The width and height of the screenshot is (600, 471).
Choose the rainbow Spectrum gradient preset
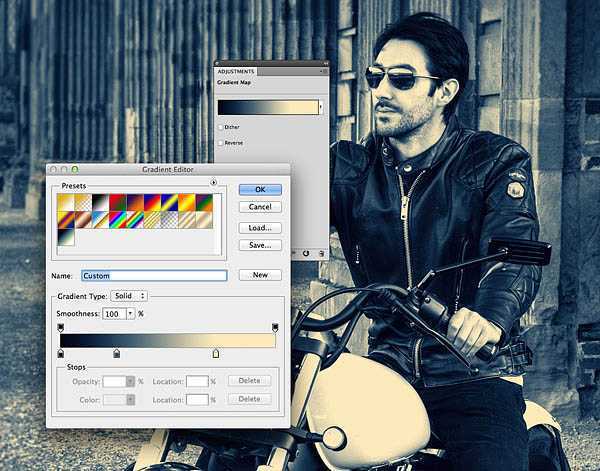(x=117, y=220)
